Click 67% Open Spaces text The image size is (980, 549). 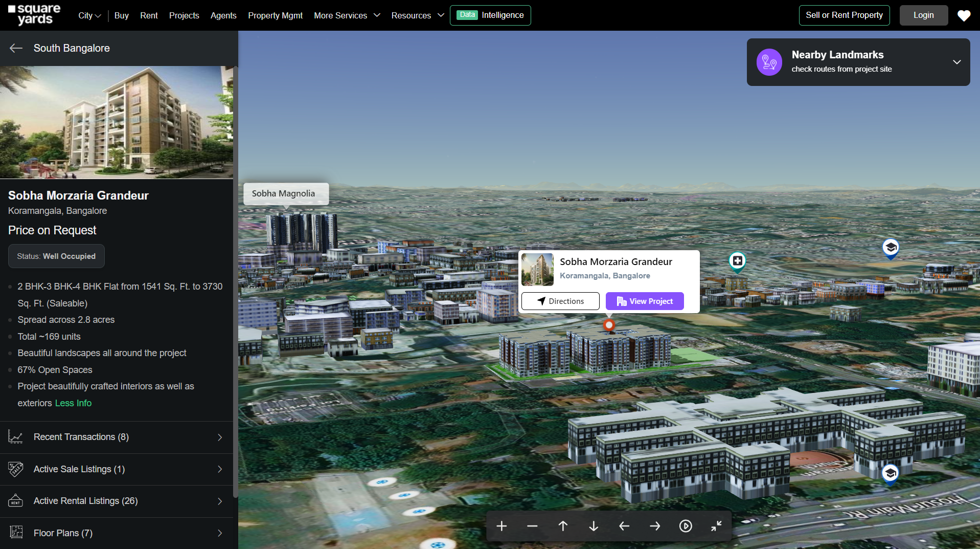[x=55, y=370]
